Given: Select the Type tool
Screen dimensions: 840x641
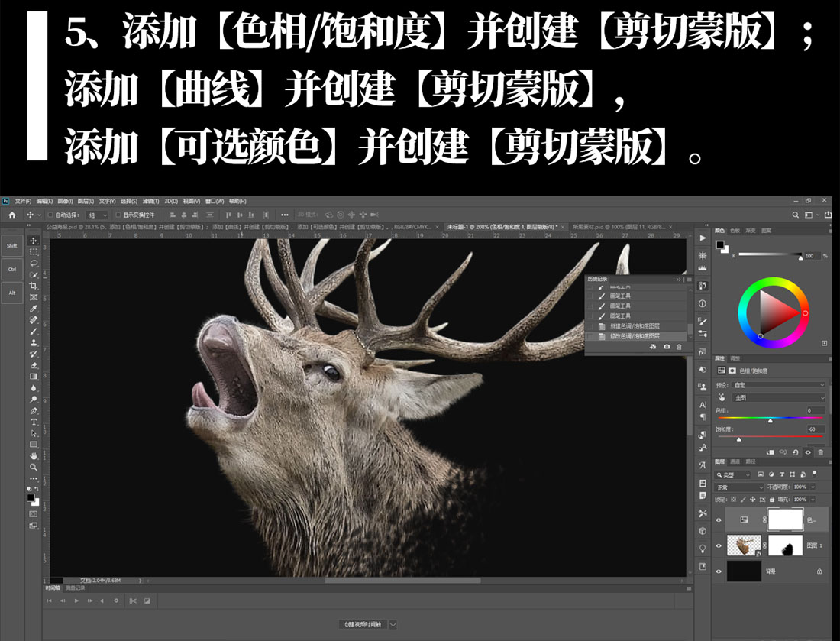Looking at the screenshot, I should pos(33,422).
